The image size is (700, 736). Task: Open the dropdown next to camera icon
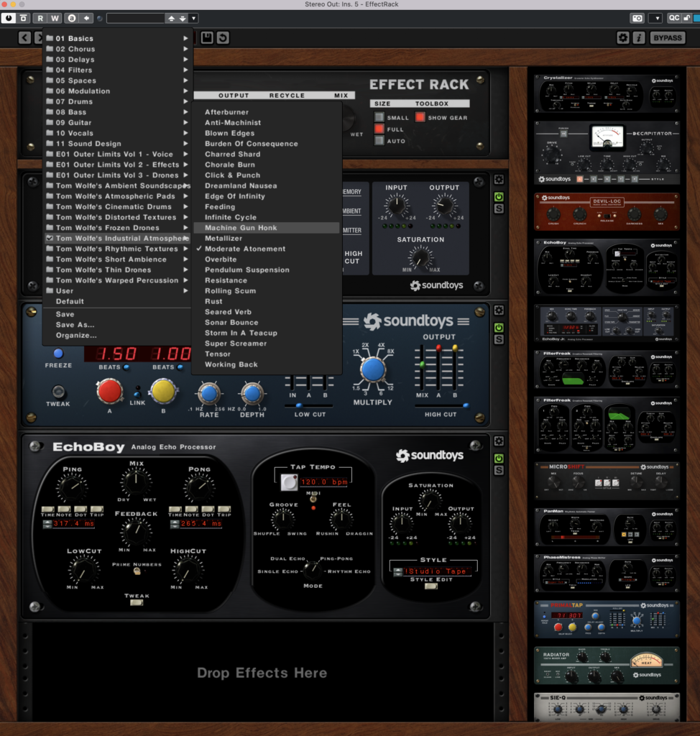[657, 18]
